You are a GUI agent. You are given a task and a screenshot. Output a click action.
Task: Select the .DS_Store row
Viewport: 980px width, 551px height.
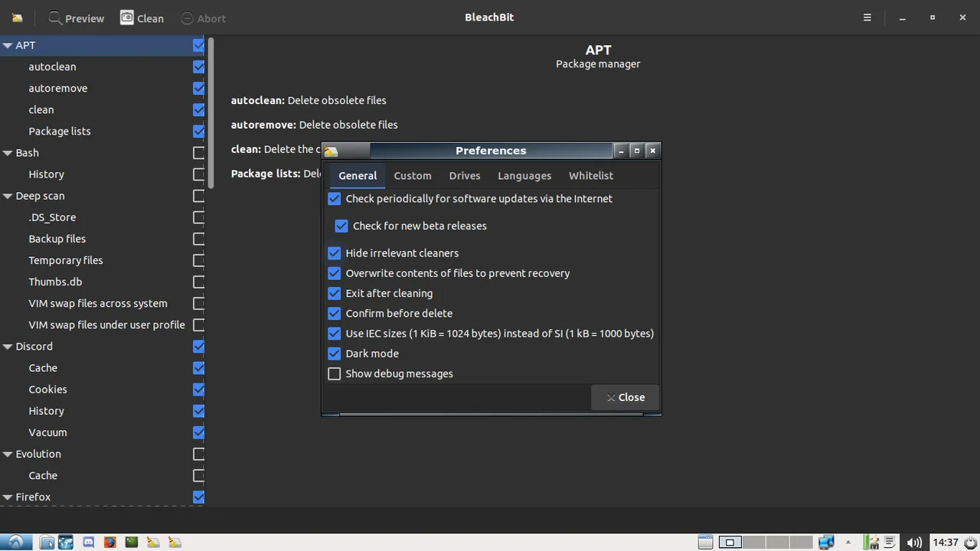103,217
